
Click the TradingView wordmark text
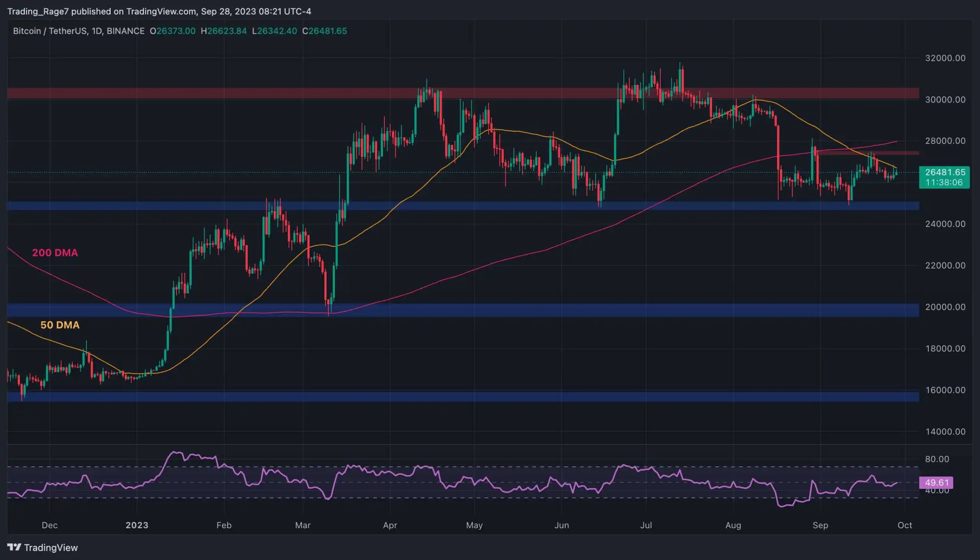tap(51, 547)
